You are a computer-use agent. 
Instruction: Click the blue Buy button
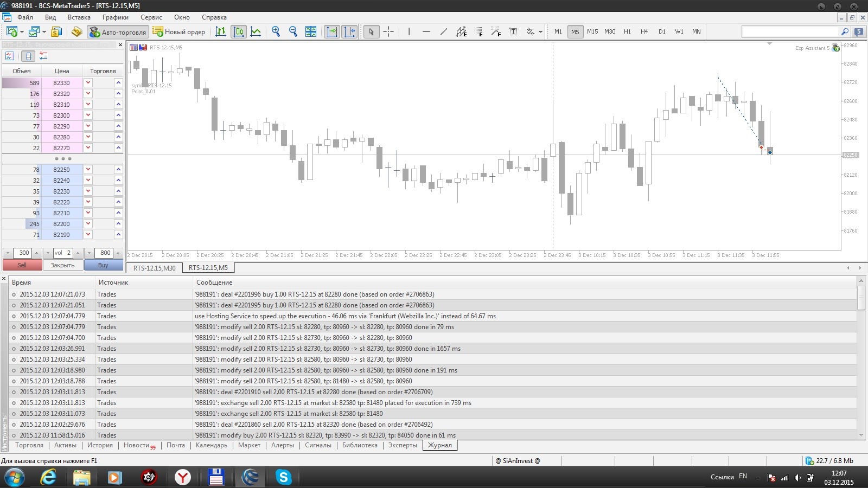coord(103,265)
